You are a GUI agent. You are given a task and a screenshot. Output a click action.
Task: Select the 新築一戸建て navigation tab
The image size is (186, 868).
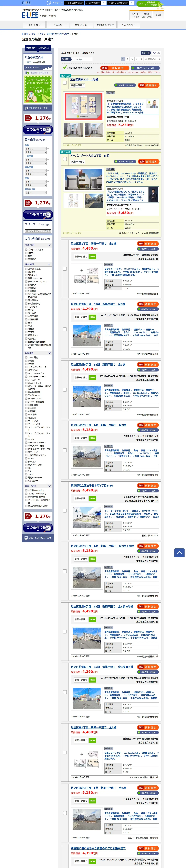point(34,25)
